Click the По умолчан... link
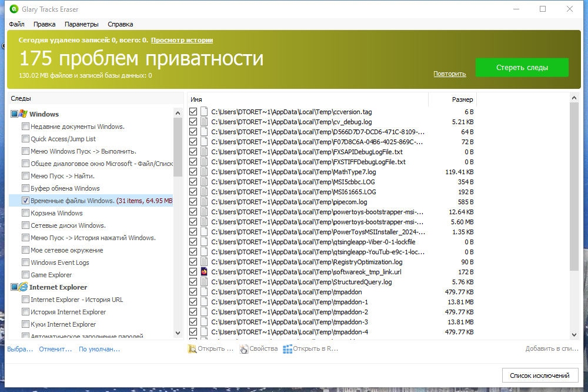The height and width of the screenshot is (392, 588). click(x=99, y=349)
